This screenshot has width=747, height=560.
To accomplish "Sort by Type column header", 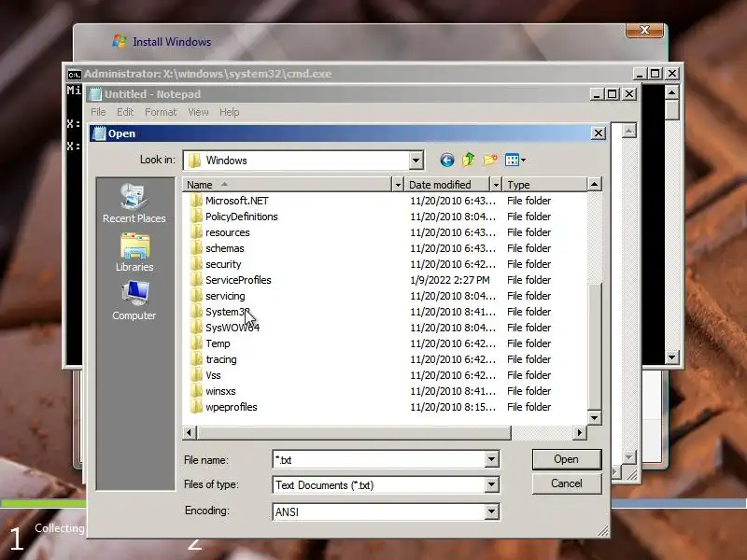I will point(544,184).
